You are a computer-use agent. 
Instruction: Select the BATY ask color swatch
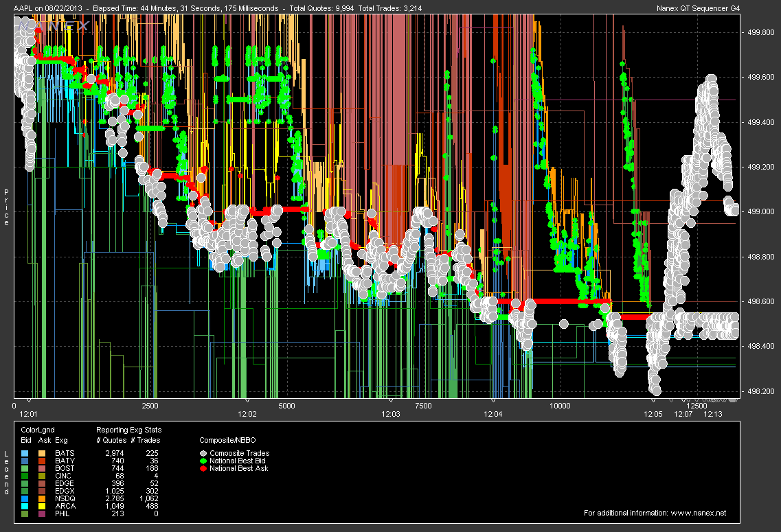[x=42, y=461]
